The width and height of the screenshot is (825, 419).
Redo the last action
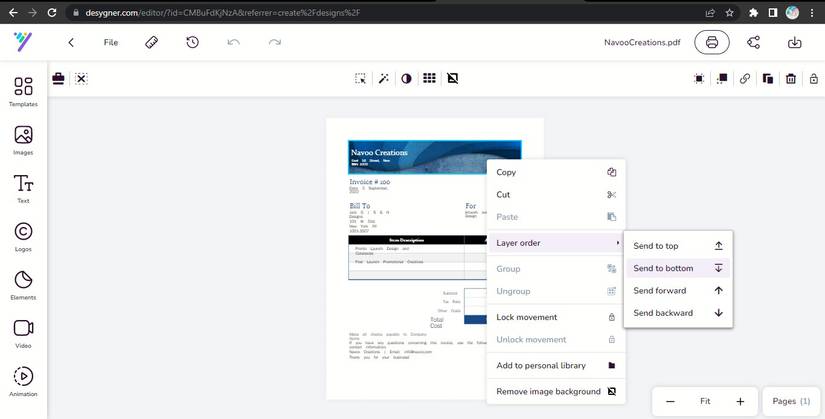(275, 43)
